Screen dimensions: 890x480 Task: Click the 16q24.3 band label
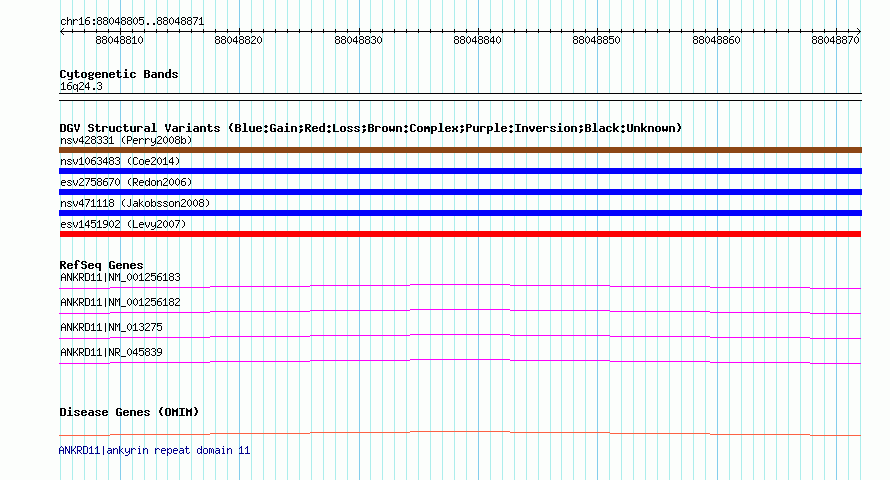(x=81, y=86)
